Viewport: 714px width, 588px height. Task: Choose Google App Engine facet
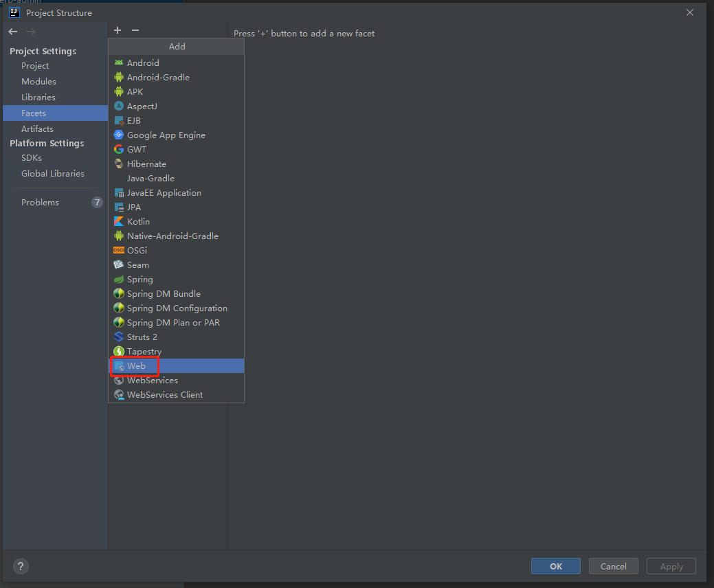click(176, 135)
